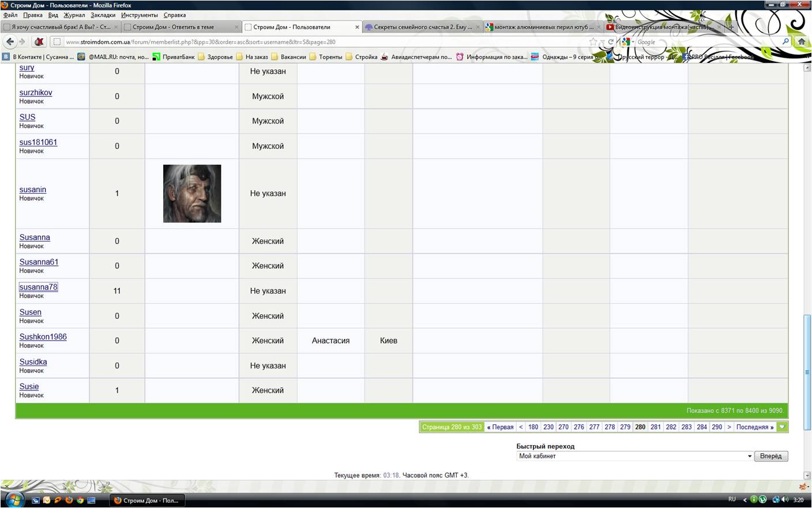Click the search magnifier in Google box
The width and height of the screenshot is (812, 508).
point(785,42)
